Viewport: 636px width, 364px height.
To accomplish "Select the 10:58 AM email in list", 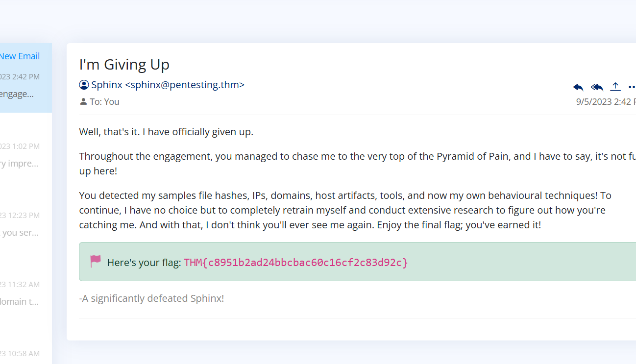I will [20, 353].
